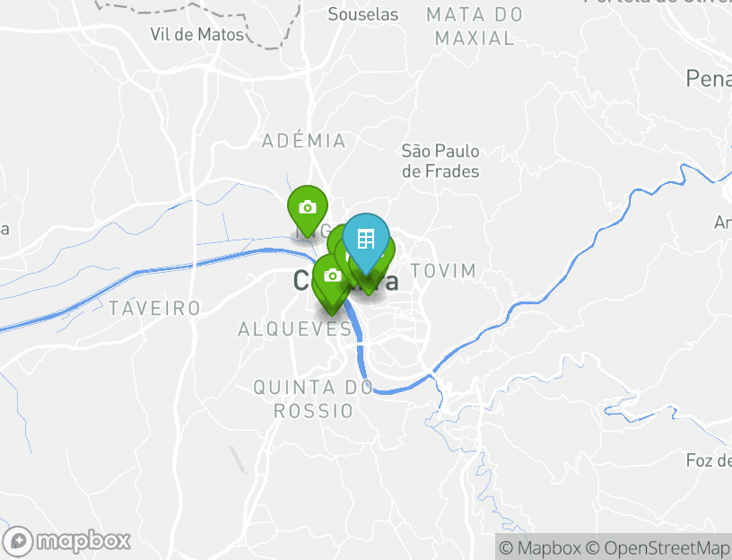732x560 pixels.
Task: Open the © OpenStreetMap attribution link
Action: (658, 547)
